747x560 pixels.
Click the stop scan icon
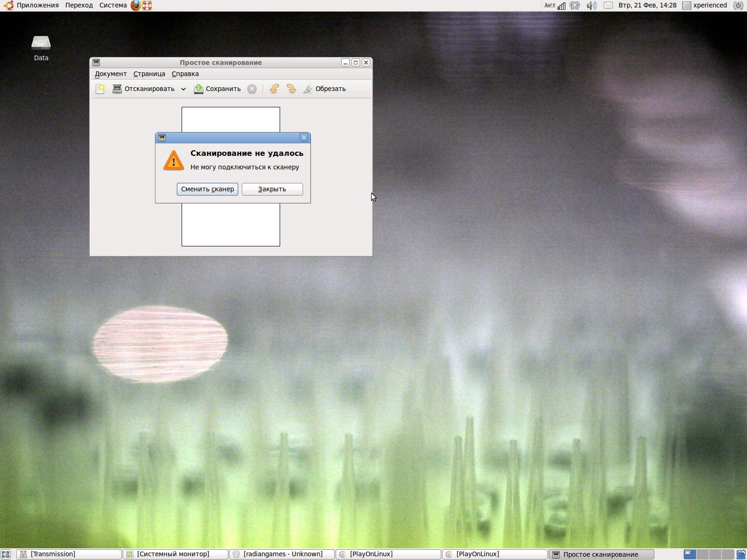tap(252, 89)
